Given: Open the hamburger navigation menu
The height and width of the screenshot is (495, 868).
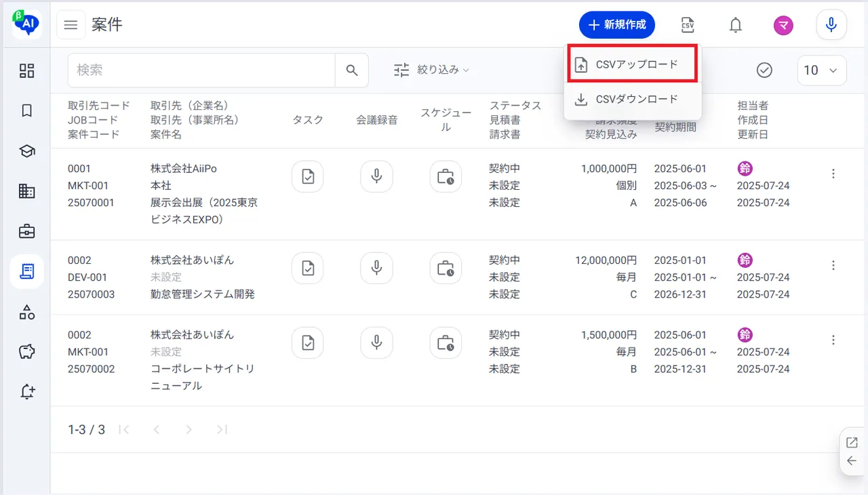Looking at the screenshot, I should pyautogui.click(x=71, y=26).
